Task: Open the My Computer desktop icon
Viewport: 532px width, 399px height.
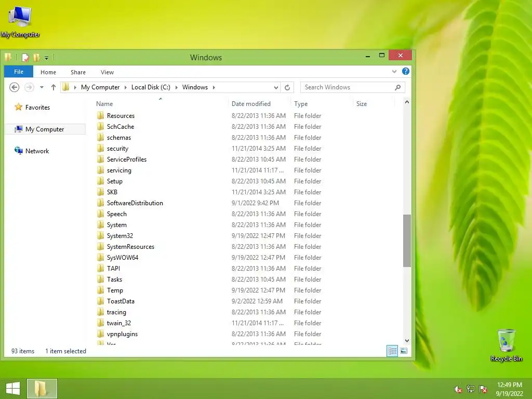Action: point(20,21)
